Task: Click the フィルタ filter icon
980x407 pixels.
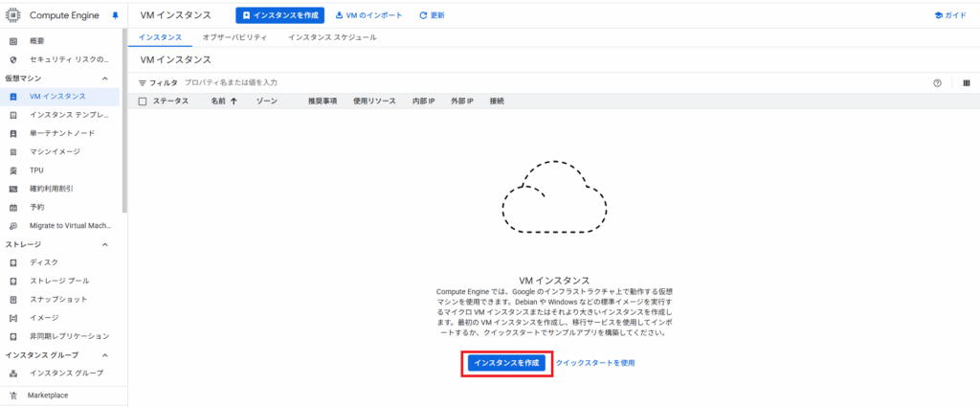Action: tap(143, 83)
